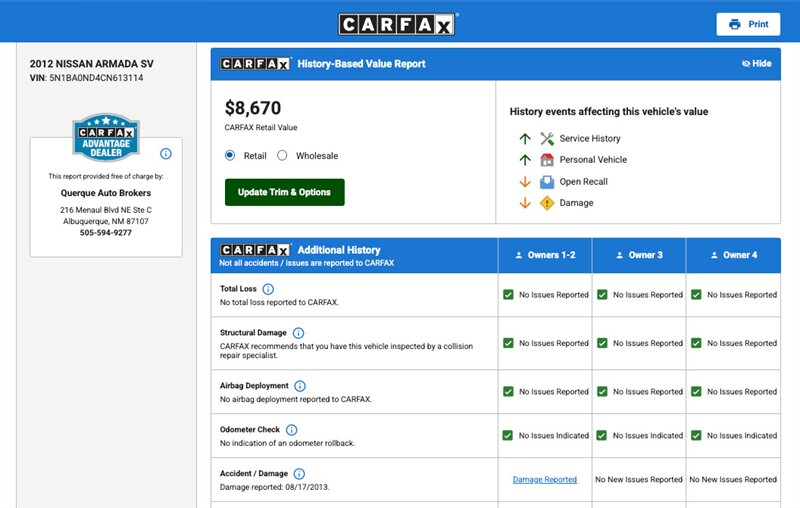The height and width of the screenshot is (508, 800).
Task: Click the $8,670 retail value
Action: click(253, 108)
